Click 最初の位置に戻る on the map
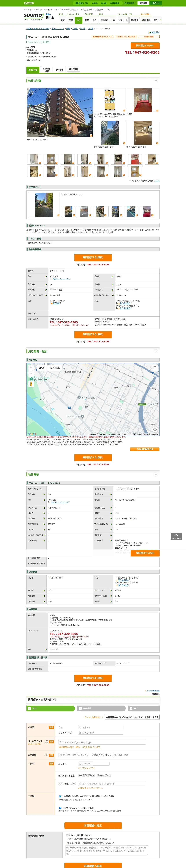The image size is (186, 868). coord(72,372)
